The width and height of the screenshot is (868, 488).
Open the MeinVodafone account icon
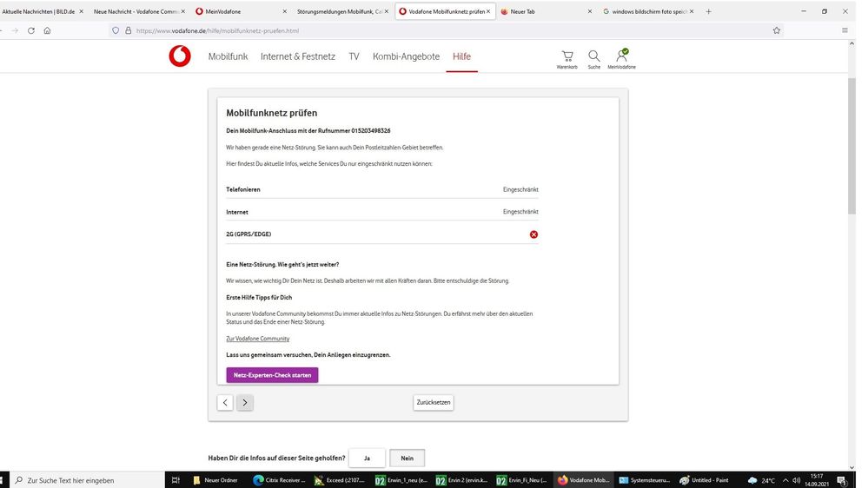click(x=621, y=59)
